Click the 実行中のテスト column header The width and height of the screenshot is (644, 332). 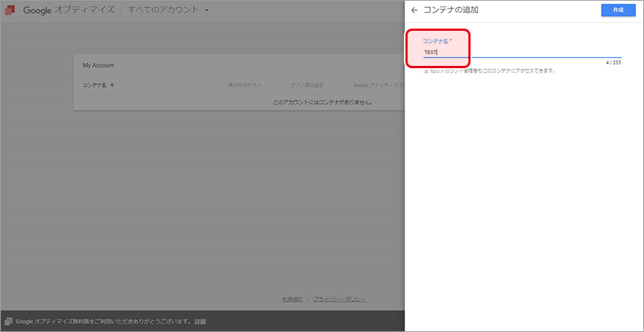tap(244, 85)
